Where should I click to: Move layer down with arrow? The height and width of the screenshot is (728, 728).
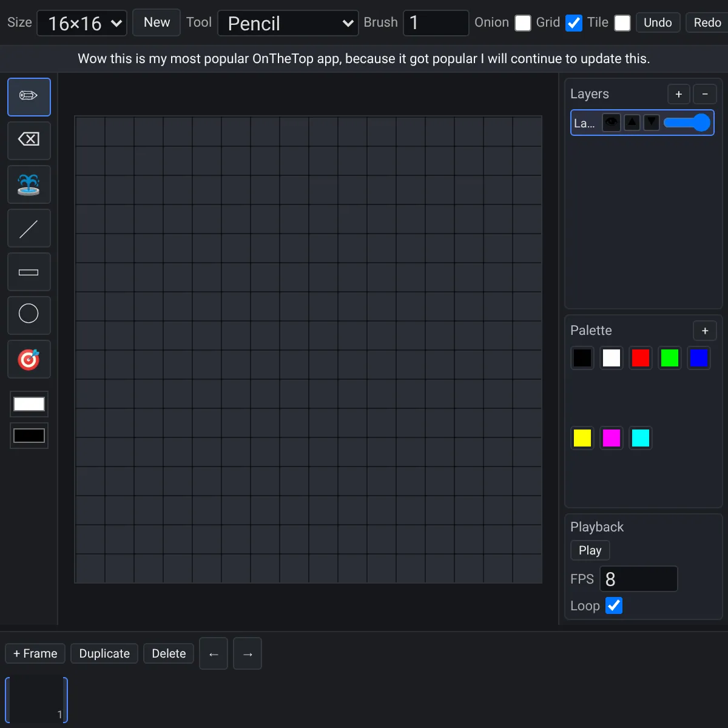coord(652,123)
